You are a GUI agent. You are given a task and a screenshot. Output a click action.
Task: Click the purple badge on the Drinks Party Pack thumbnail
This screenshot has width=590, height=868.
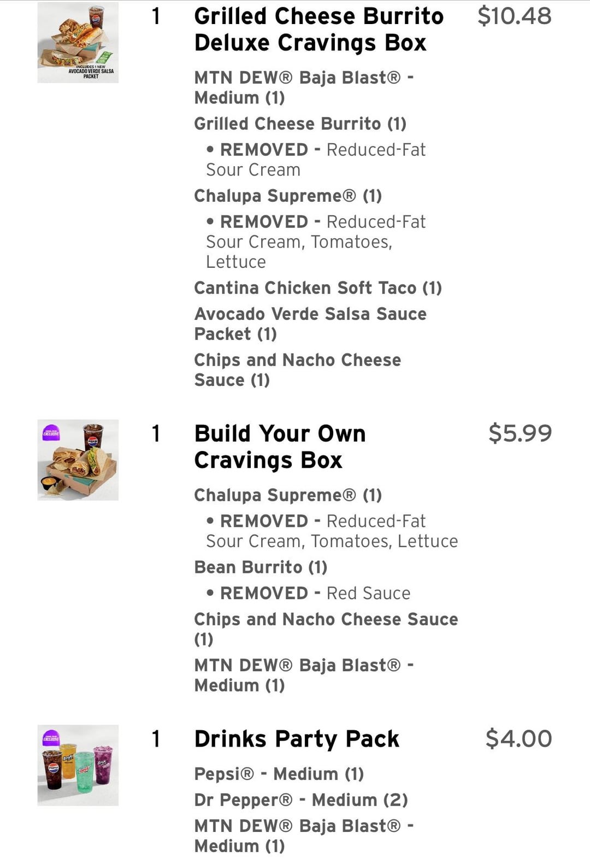pyautogui.click(x=51, y=738)
